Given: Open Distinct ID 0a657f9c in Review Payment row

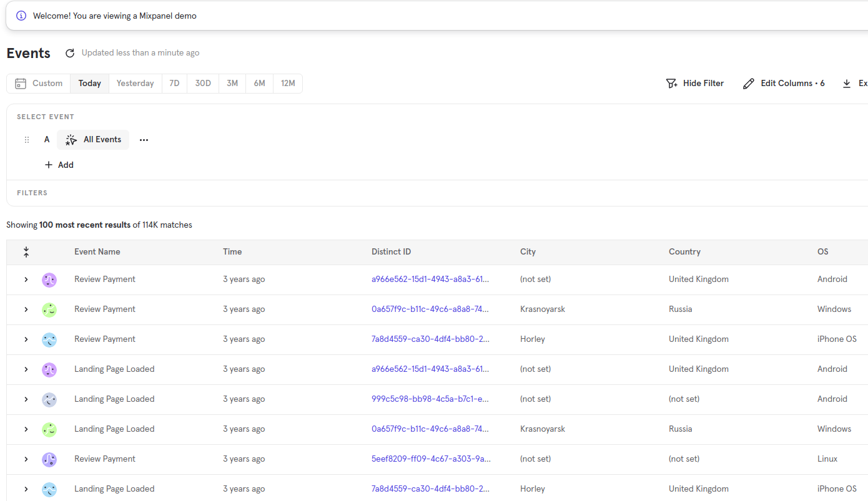Looking at the screenshot, I should (x=430, y=309).
